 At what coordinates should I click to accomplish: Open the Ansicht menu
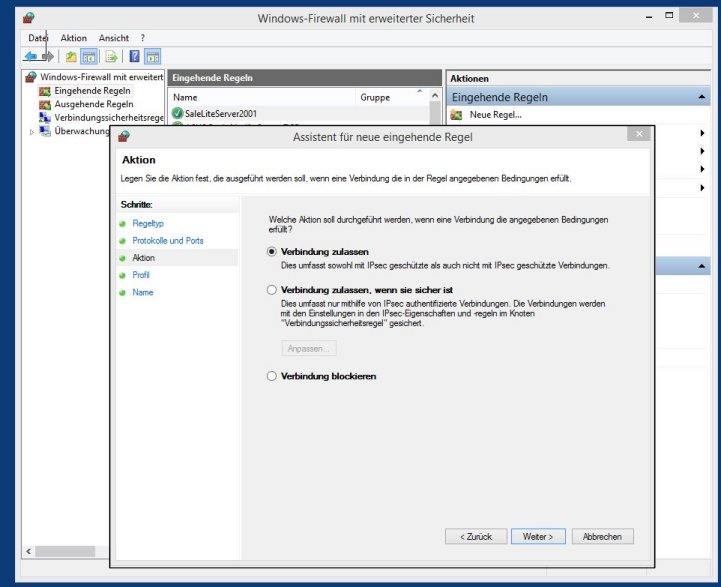click(113, 38)
